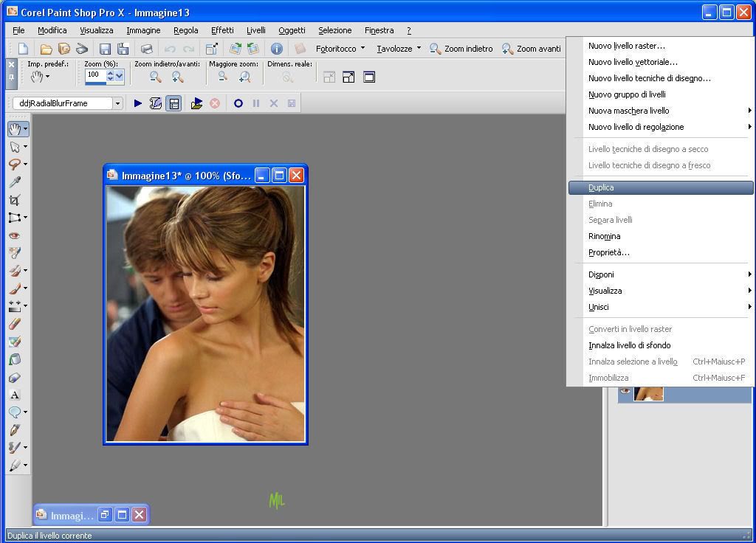The image size is (756, 543).
Task: Click the Print icon in toolbar
Action: (x=147, y=49)
